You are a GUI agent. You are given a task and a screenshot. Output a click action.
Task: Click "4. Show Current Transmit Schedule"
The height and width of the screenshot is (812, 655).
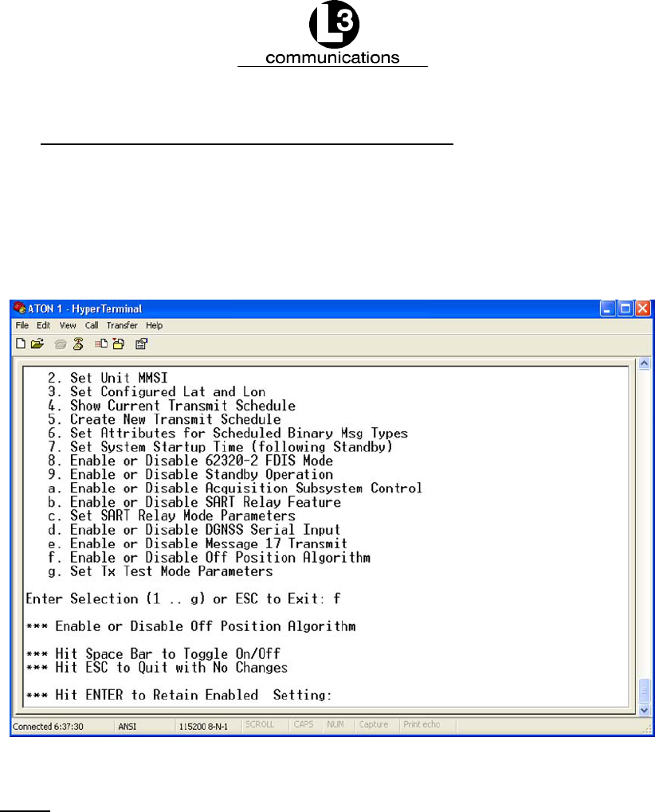(x=171, y=406)
